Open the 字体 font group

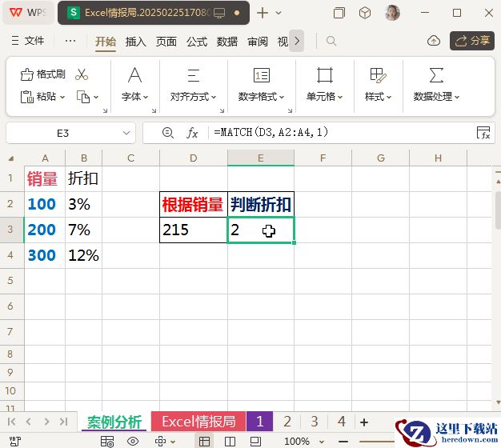[x=134, y=84]
